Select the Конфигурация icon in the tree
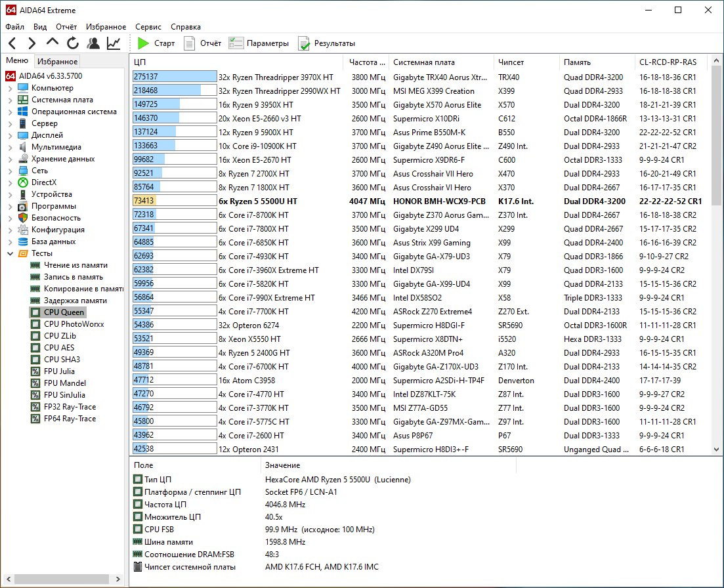Screen dimensions: 724x588 22,230
